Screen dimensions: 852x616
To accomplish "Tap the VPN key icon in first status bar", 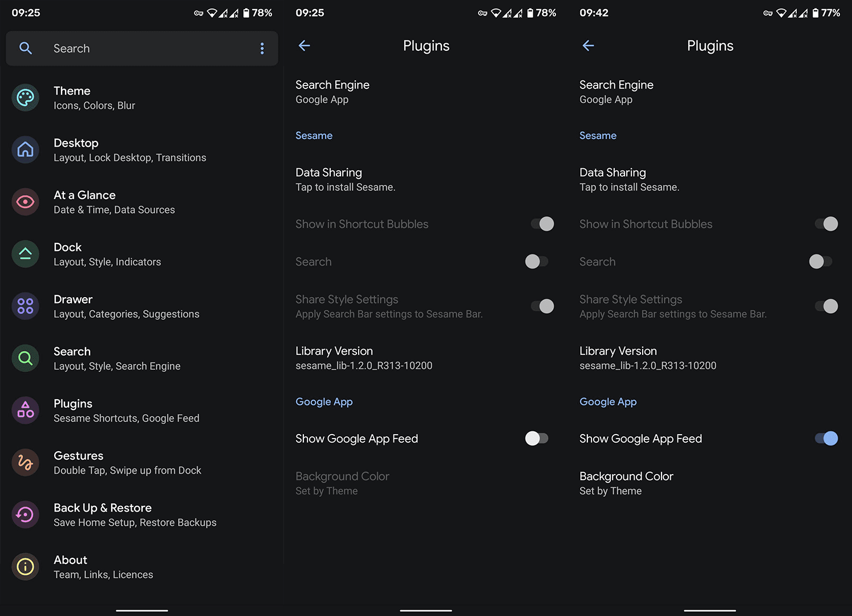I will pyautogui.click(x=198, y=13).
